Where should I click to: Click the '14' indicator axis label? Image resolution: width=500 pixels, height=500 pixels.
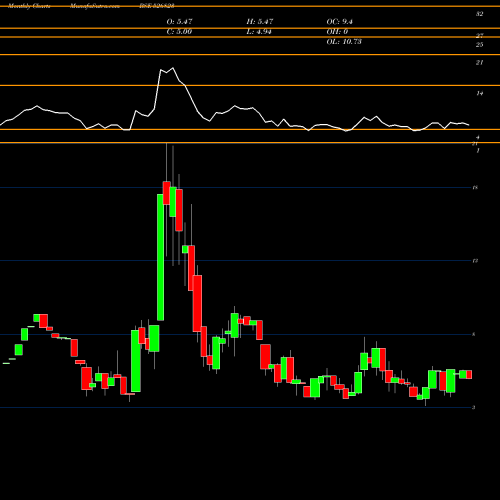coord(479,94)
